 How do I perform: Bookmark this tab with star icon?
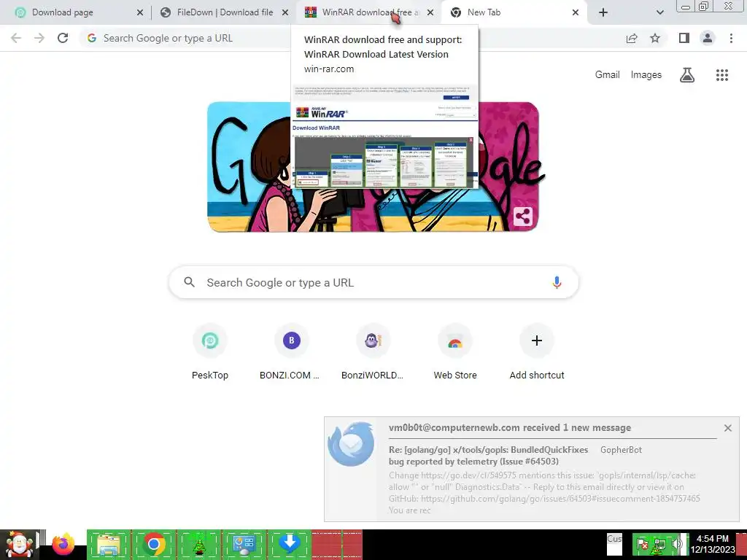tap(655, 38)
